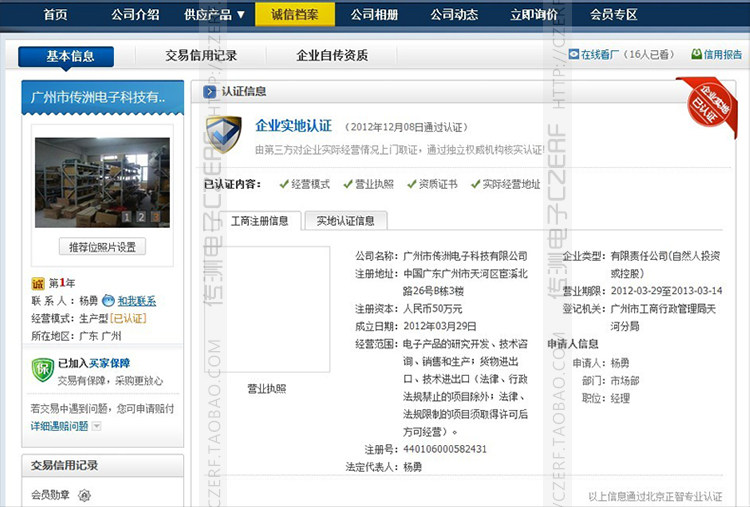The height and width of the screenshot is (507, 750).
Task: Click the shield certification badge icon
Action: click(223, 135)
